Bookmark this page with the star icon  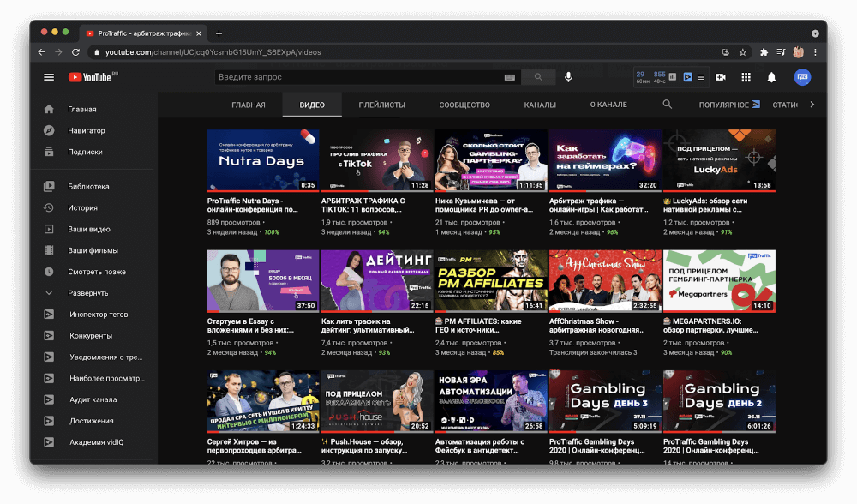743,52
